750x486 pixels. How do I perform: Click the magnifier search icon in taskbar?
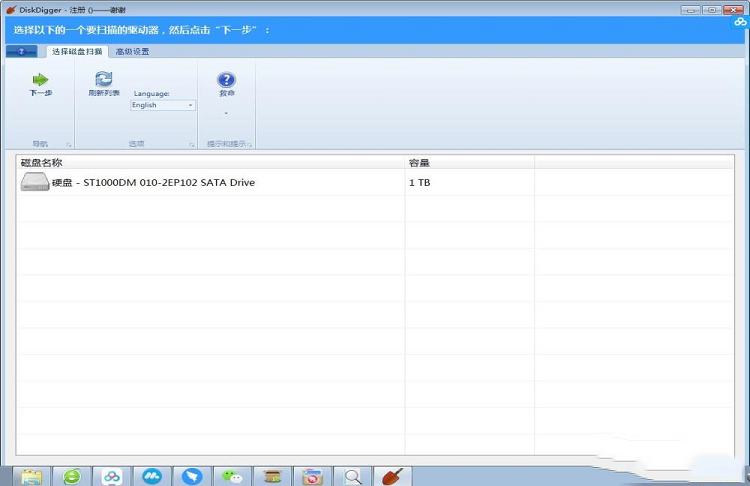[352, 476]
